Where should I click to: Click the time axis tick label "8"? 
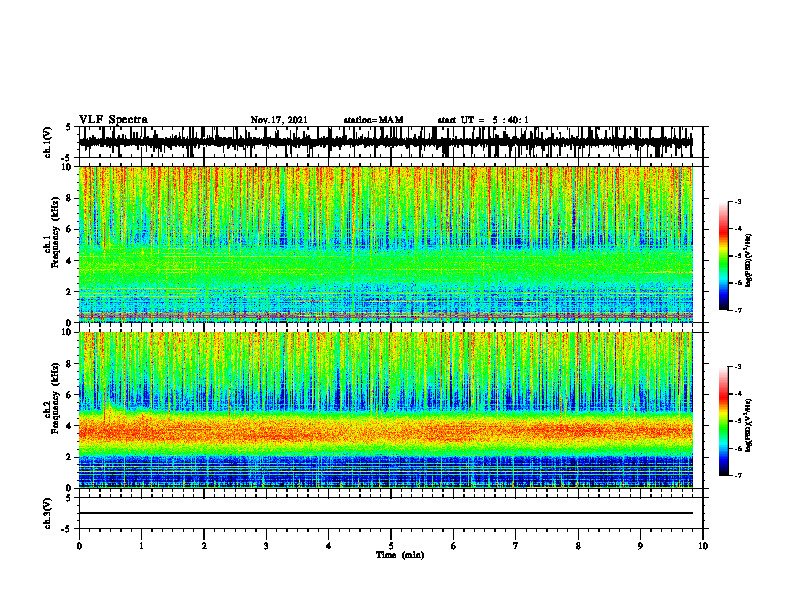tap(578, 546)
